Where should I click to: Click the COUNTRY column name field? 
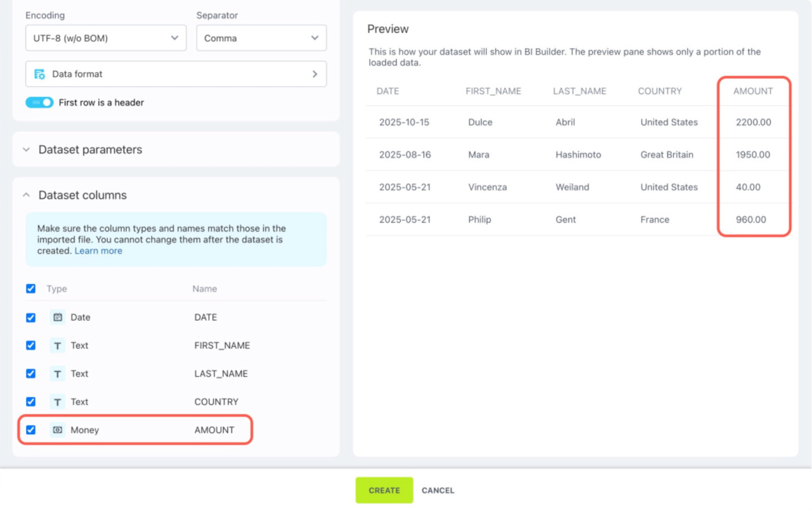tap(216, 402)
